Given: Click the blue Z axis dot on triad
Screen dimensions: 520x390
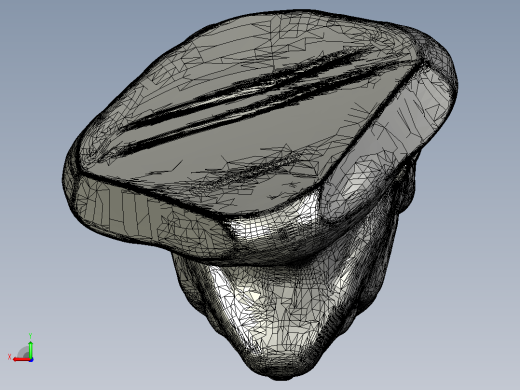Looking at the screenshot, I should click(x=31, y=360).
